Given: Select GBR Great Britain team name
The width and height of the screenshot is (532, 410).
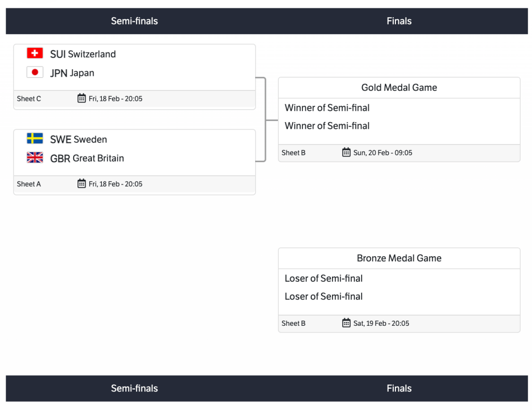Looking at the screenshot, I should pos(87,158).
